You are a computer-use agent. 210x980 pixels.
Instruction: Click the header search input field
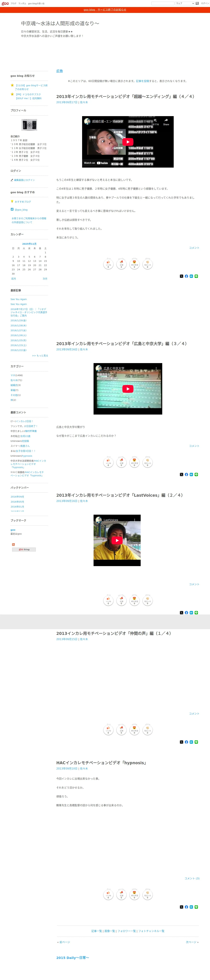tap(163, 3)
